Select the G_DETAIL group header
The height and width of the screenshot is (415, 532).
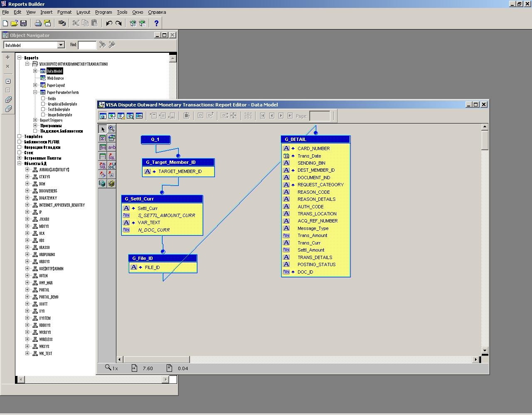316,139
